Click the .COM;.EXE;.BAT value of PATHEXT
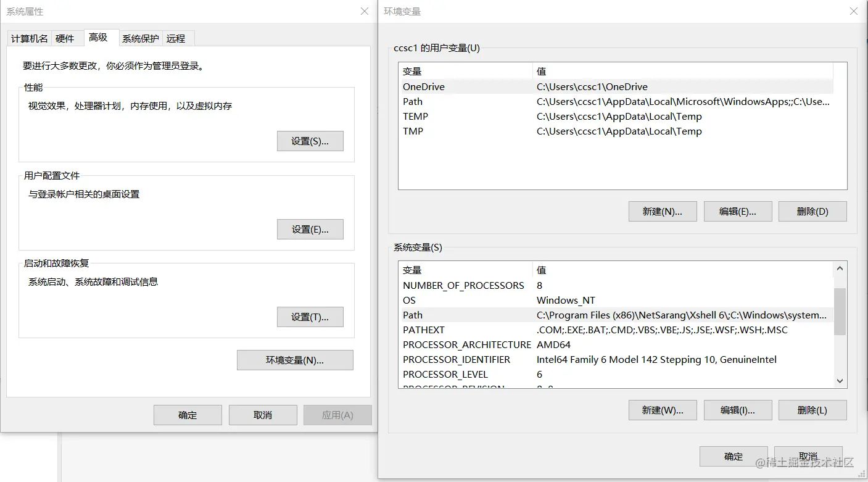Viewport: 868px width, 482px height. click(x=662, y=330)
